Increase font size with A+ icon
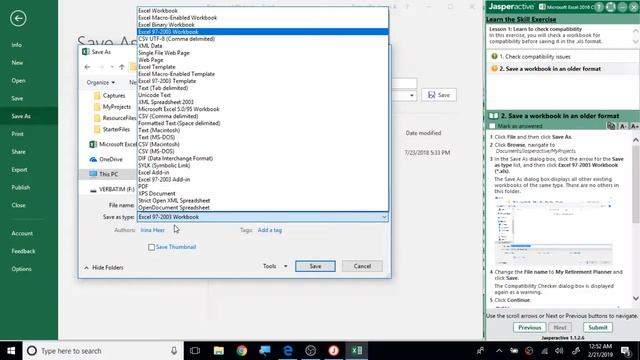Image resolution: width=640 pixels, height=360 pixels. click(x=634, y=126)
